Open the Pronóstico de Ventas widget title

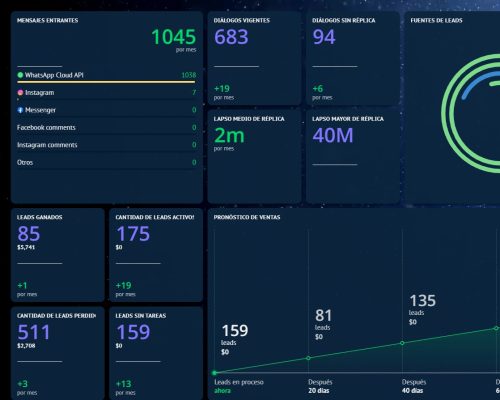[247, 217]
